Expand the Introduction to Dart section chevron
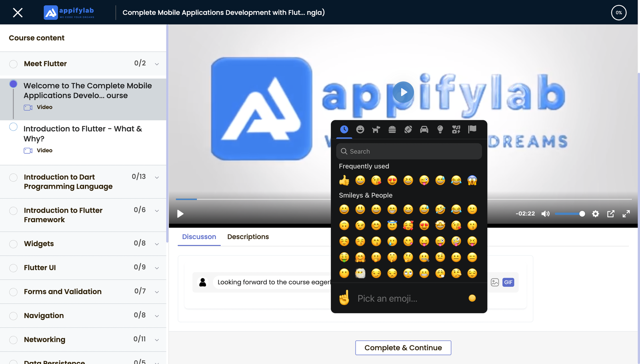 coord(157,177)
